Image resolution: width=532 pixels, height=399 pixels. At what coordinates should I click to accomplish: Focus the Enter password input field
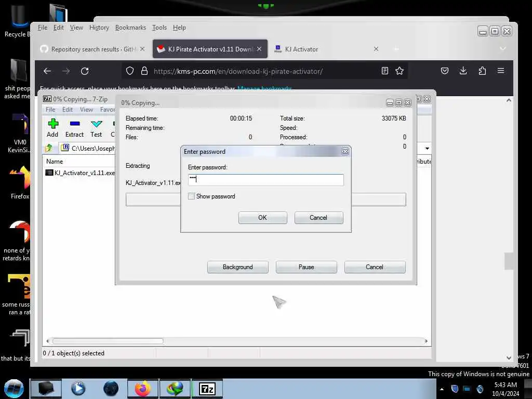265,179
